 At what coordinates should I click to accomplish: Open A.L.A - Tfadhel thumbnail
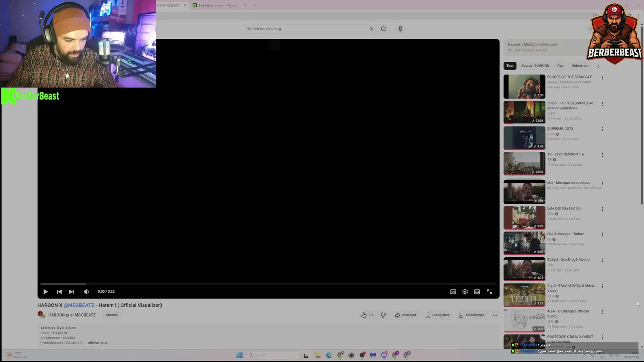(x=524, y=295)
